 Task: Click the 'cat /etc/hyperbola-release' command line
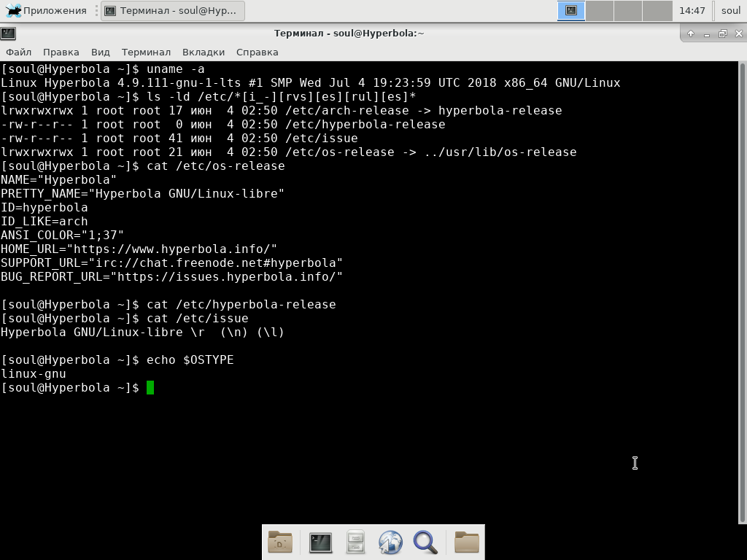[x=169, y=304]
